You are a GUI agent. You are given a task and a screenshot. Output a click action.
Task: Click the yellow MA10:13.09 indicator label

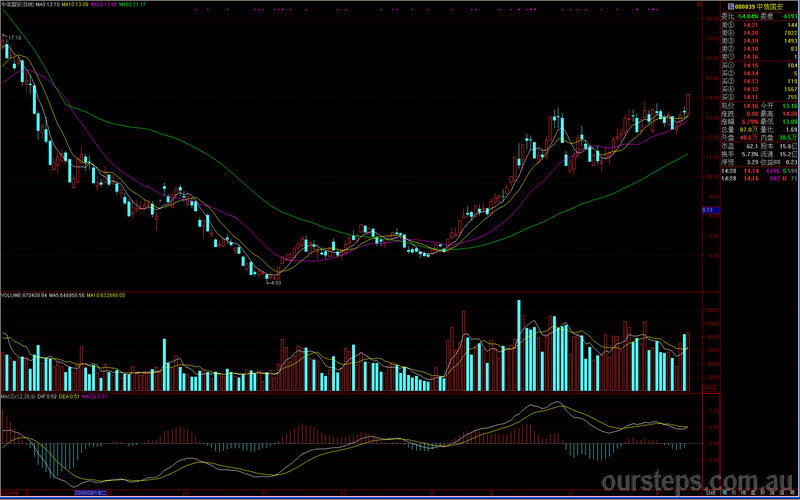pyautogui.click(x=75, y=5)
